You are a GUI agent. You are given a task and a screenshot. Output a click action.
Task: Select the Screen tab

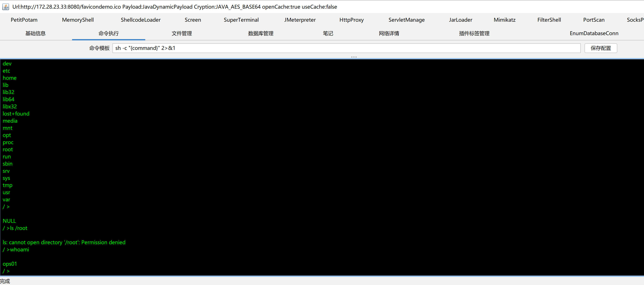tap(193, 20)
